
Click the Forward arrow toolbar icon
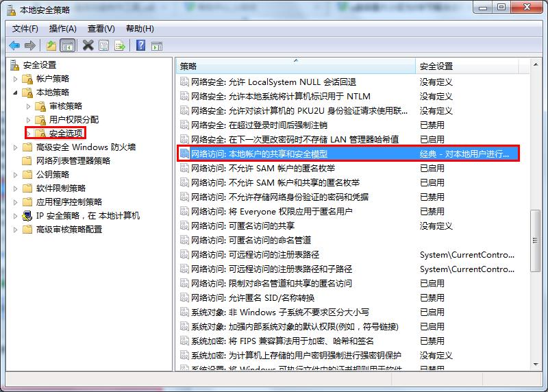tap(30, 45)
